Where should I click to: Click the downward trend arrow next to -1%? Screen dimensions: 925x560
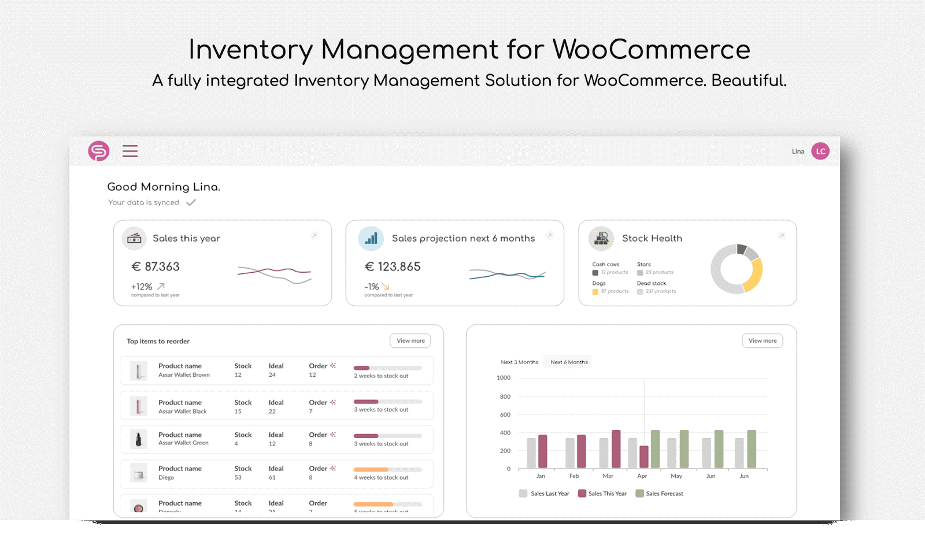384,285
